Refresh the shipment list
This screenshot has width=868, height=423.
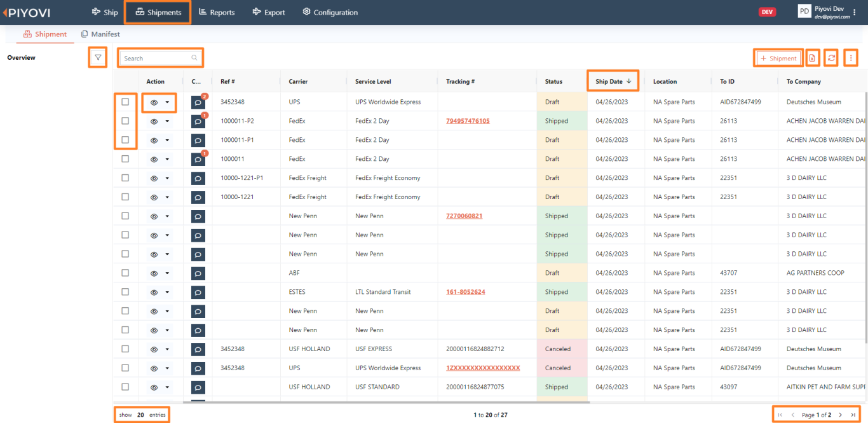(831, 58)
